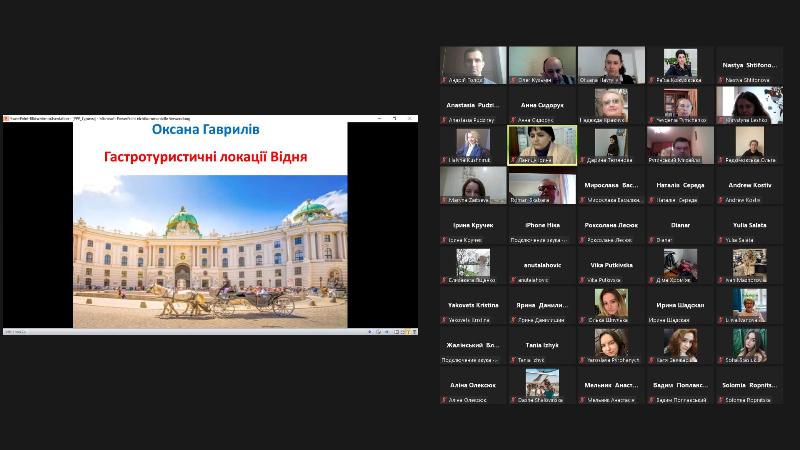
Task: Click muted mic icon on anutalahovic tile
Action: click(513, 280)
